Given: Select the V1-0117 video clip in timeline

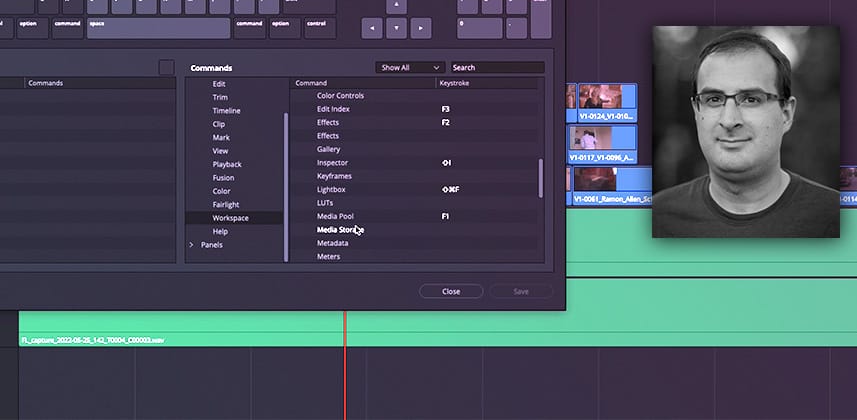Looking at the screenshot, I should tap(602, 144).
